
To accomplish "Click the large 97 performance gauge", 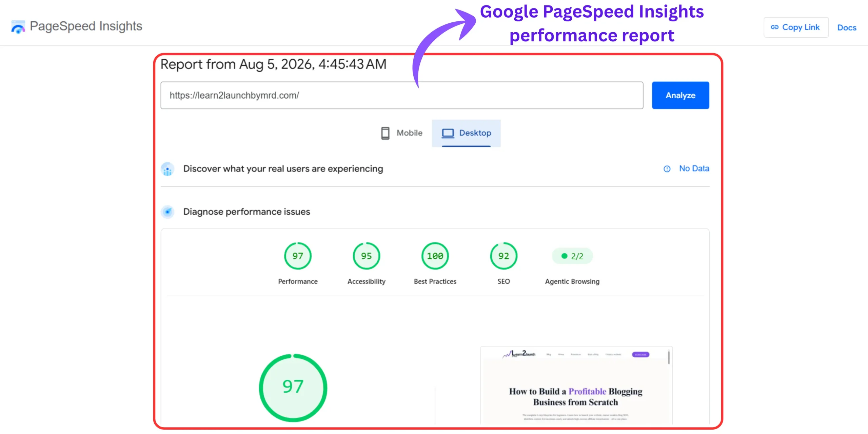I will (x=293, y=388).
